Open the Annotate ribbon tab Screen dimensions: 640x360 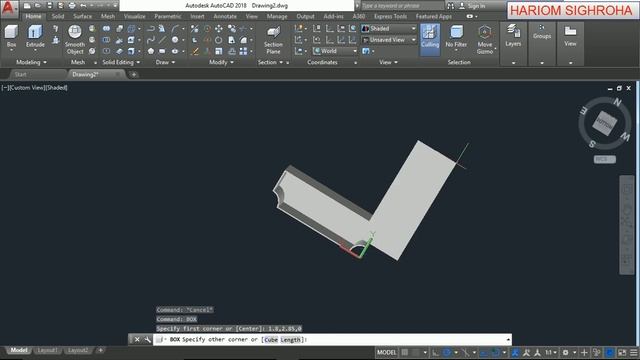(225, 16)
